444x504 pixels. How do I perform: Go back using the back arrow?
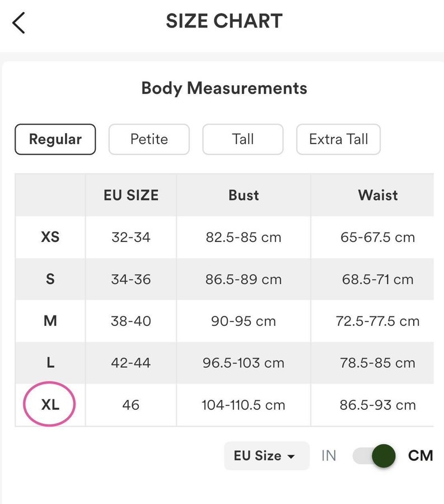click(x=18, y=23)
